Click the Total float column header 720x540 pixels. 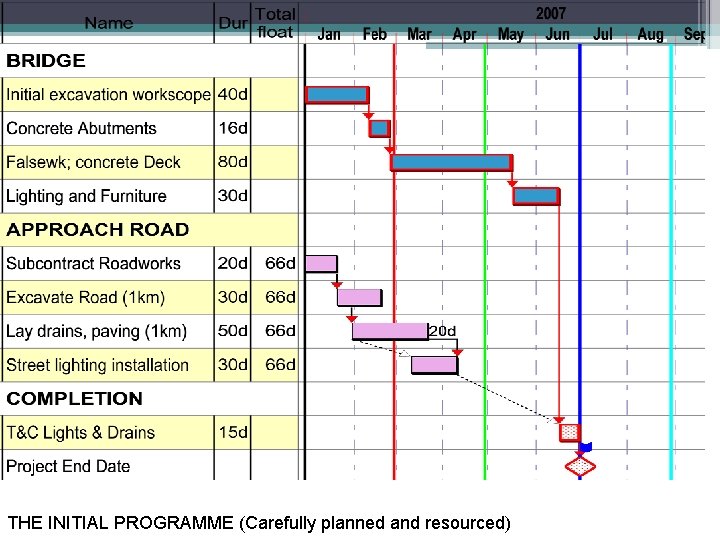coord(275,23)
